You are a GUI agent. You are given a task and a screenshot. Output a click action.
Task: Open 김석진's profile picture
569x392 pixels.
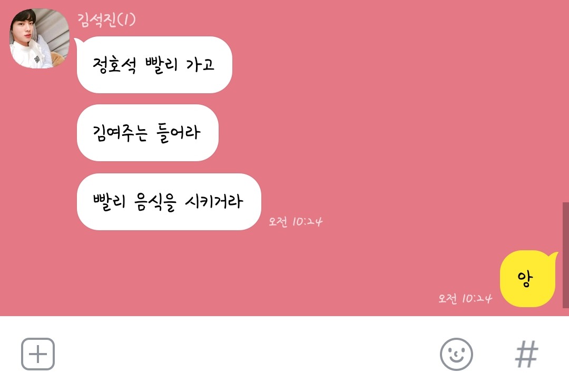39,38
